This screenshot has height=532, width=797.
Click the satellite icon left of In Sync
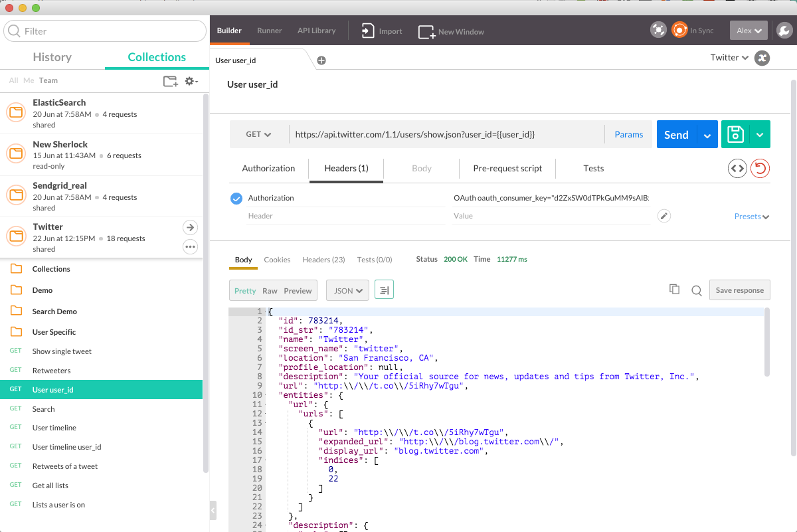[x=658, y=30]
